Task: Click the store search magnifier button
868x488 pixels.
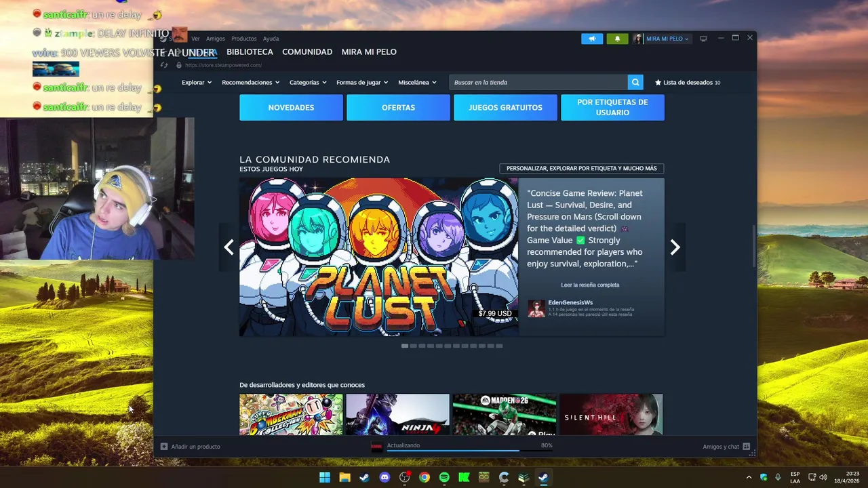Action: point(635,82)
